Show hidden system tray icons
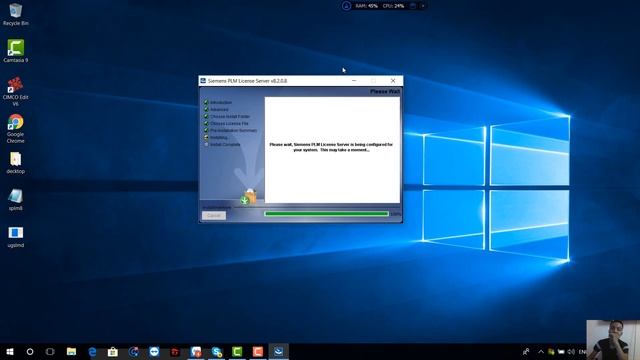 tap(541, 351)
